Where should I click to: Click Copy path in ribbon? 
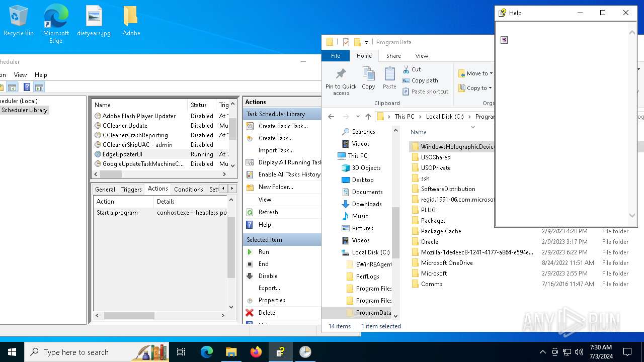pos(420,80)
